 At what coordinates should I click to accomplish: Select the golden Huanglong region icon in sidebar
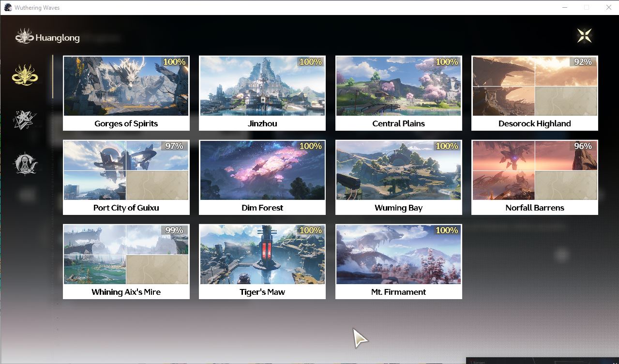pos(25,75)
